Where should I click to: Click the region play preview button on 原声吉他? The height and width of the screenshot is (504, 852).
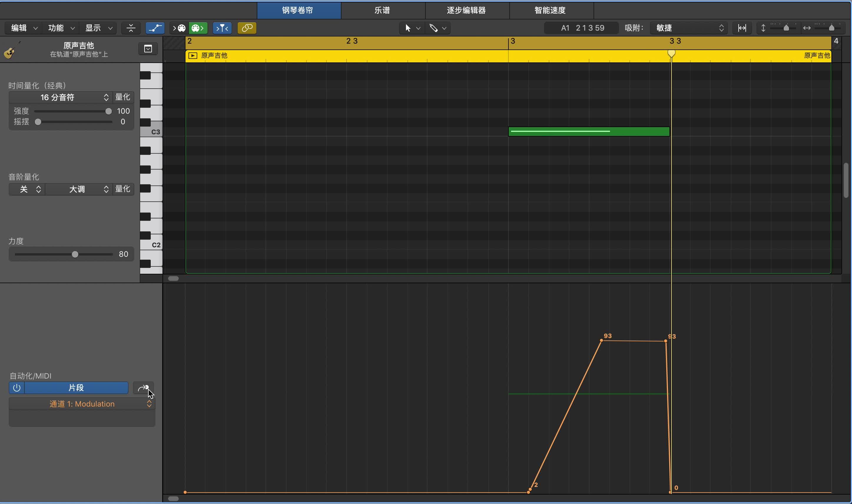[193, 55]
